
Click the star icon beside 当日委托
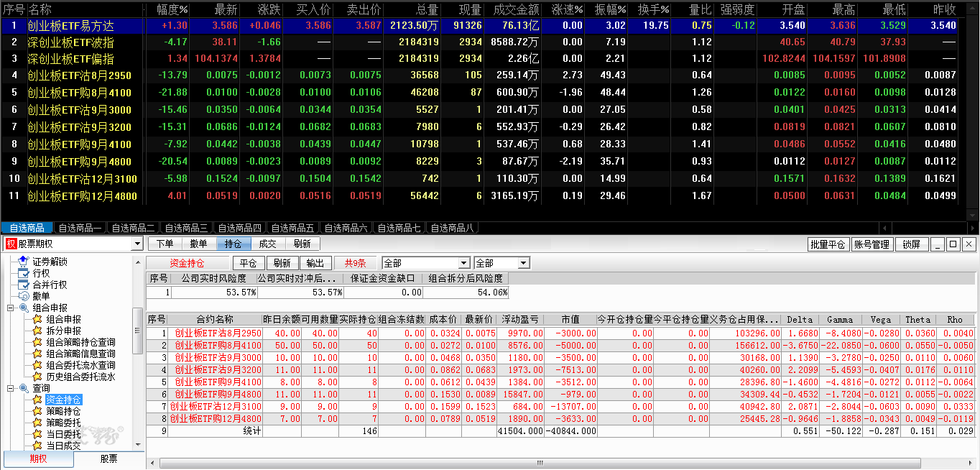pos(37,434)
